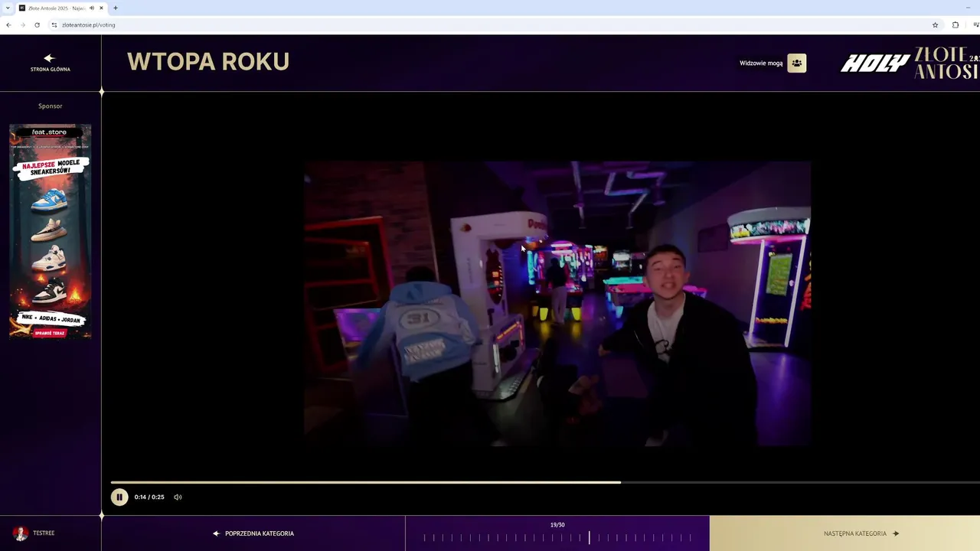Click the Sponsor label in sidebar
This screenshot has width=980, height=551.
pos(51,106)
